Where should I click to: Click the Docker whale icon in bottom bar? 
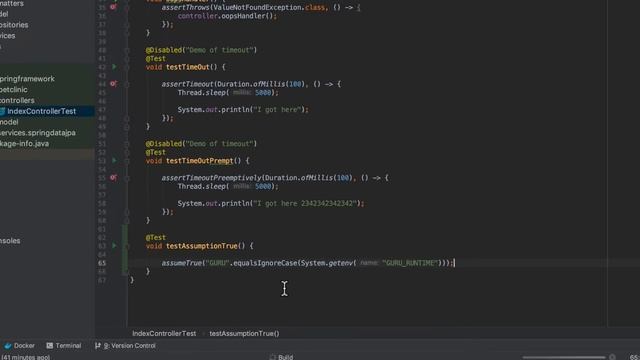[8, 346]
